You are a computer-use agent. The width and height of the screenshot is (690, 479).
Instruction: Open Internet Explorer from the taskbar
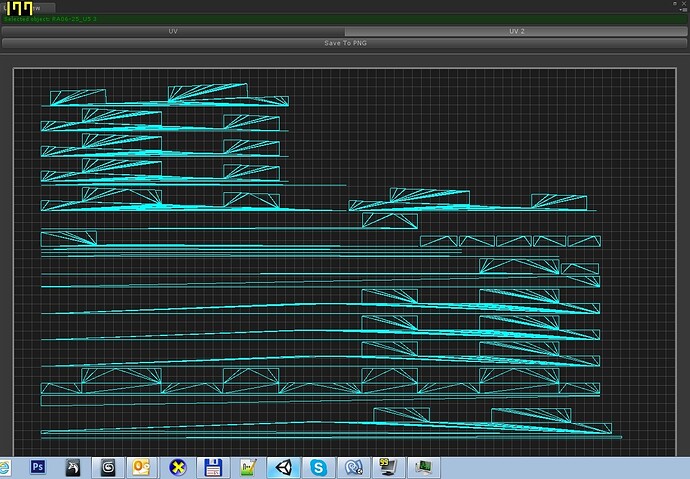coord(4,468)
